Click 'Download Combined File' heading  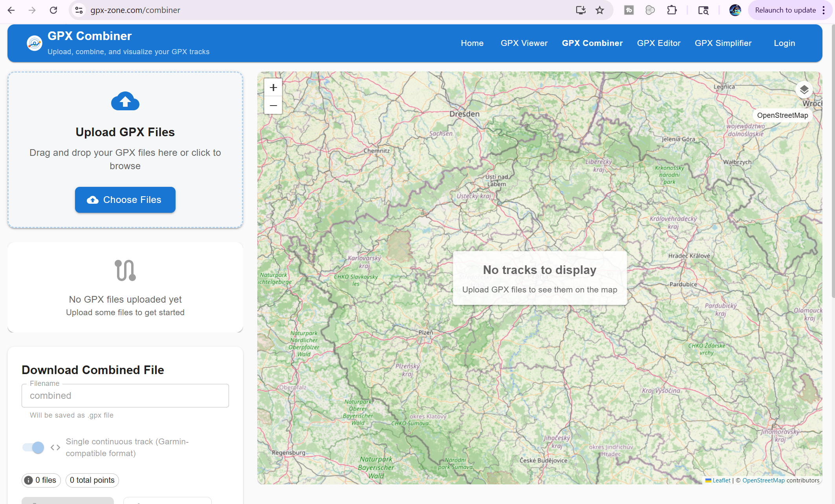93,370
